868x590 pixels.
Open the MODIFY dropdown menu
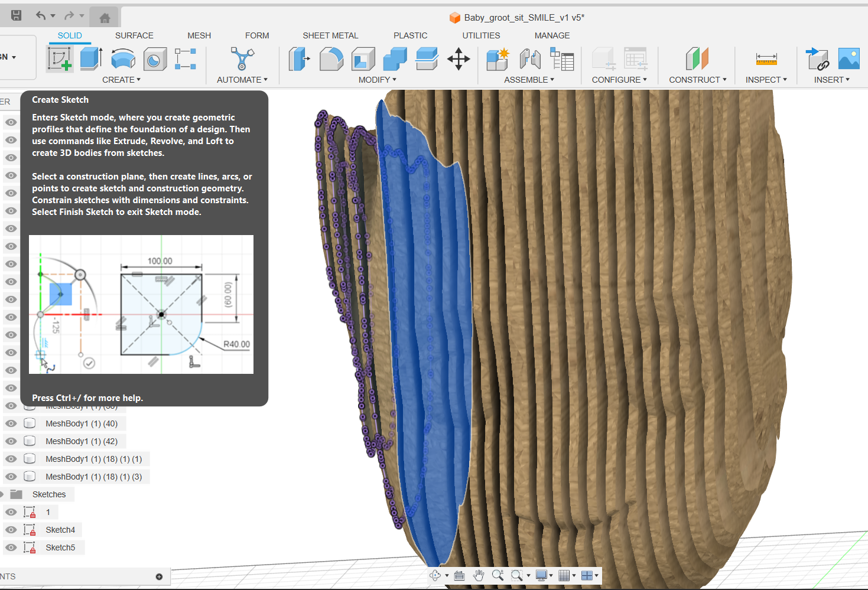point(378,80)
